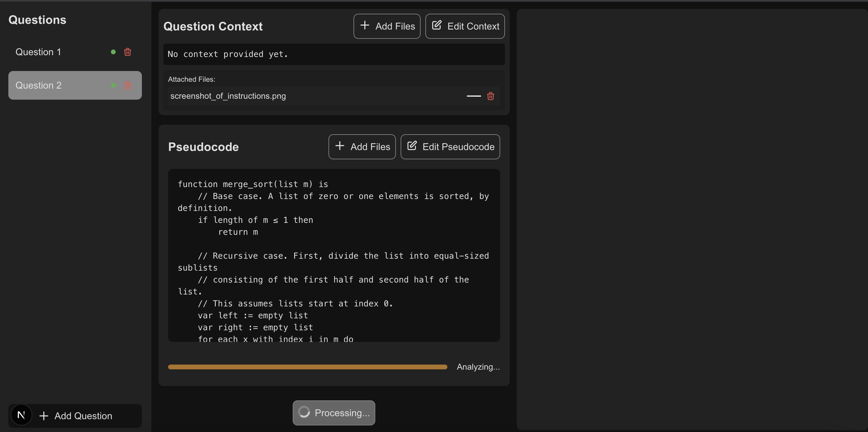The height and width of the screenshot is (432, 868).
Task: Click the plus icon on Question Context Add Files
Action: (x=365, y=25)
